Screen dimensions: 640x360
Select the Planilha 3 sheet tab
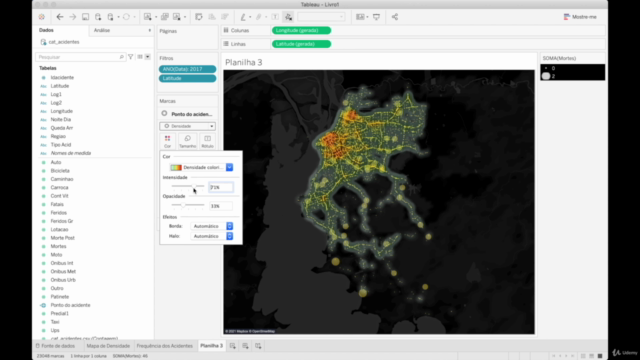[211, 346]
